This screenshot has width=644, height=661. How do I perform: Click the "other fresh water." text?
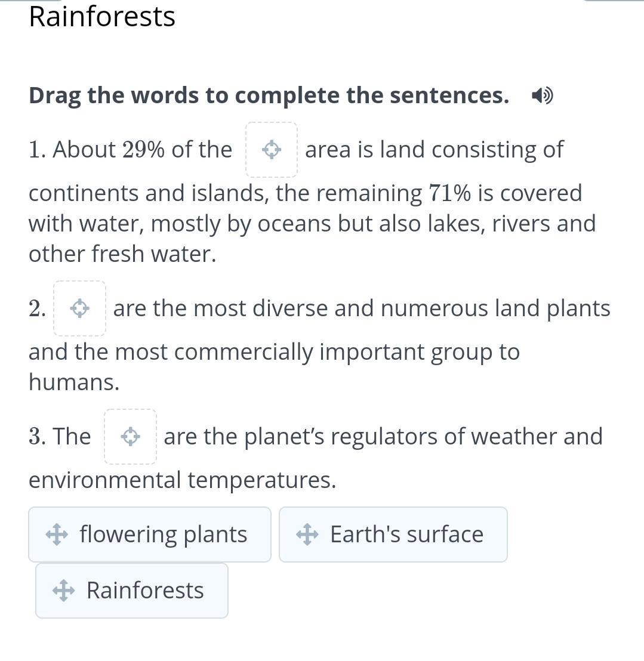122,254
